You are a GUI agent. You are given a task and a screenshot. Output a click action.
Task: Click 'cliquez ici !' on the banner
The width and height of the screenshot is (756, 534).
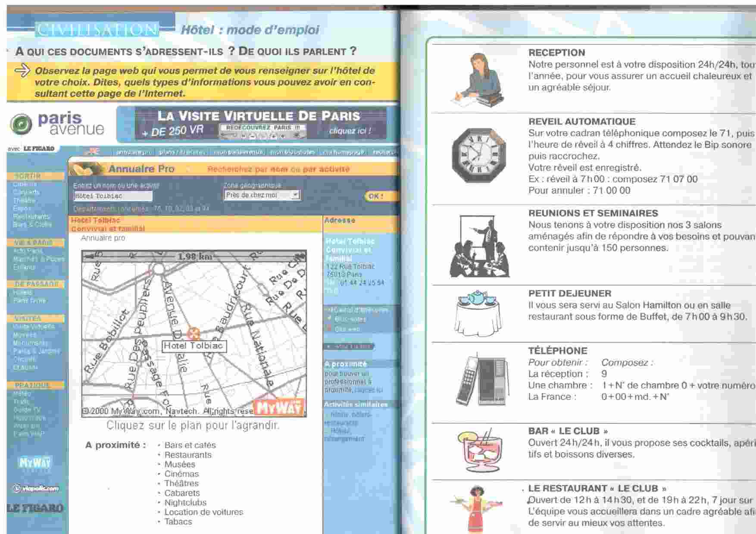coord(350,131)
